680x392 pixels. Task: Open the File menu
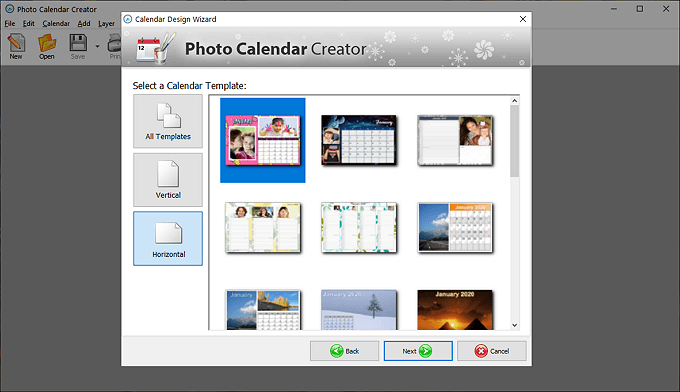tap(10, 23)
